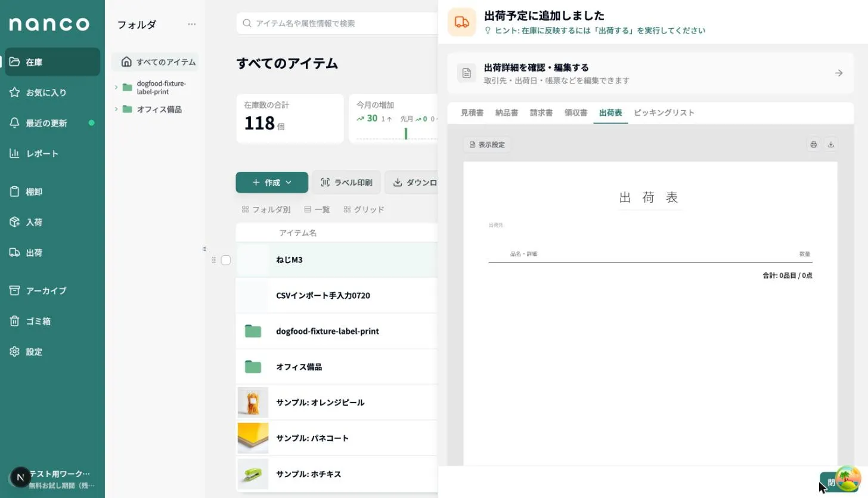Click the dogfood-fixture-label-print folder icon in list
Image resolution: width=868 pixels, height=498 pixels.
click(253, 331)
